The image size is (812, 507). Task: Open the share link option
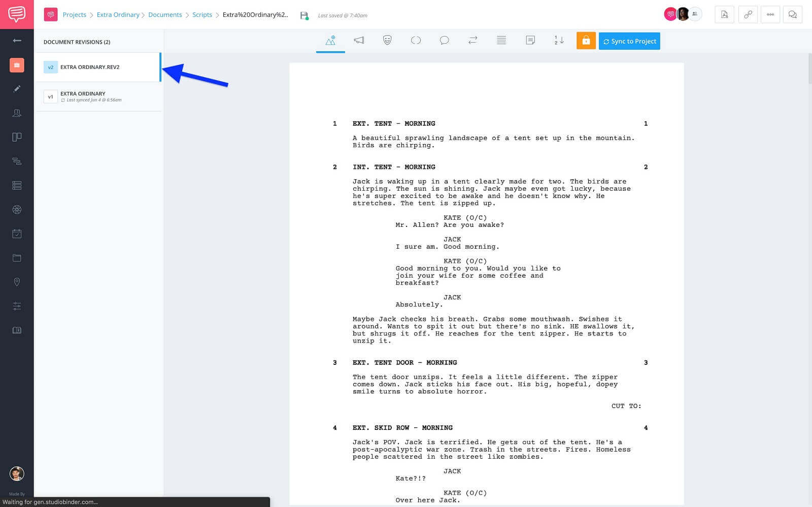click(747, 15)
